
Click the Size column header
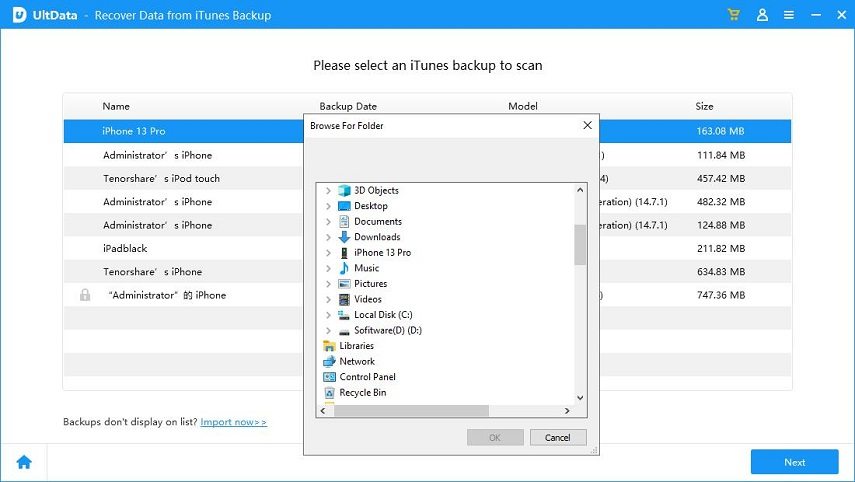pos(705,106)
